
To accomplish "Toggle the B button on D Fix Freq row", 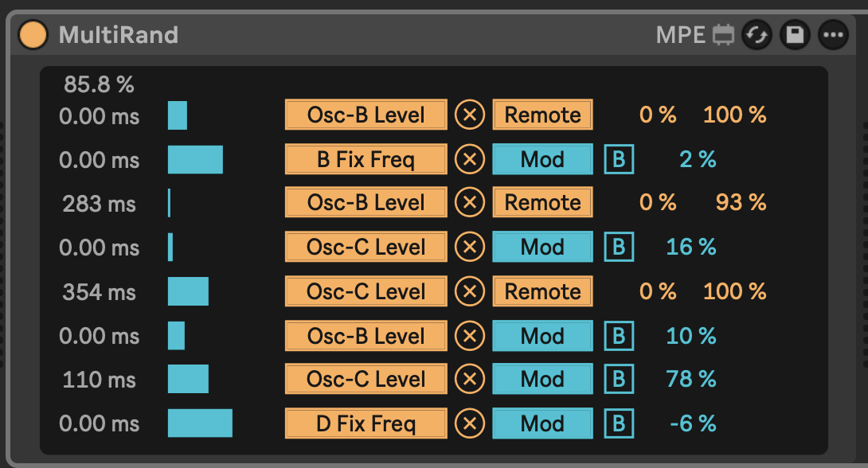I will [x=619, y=423].
